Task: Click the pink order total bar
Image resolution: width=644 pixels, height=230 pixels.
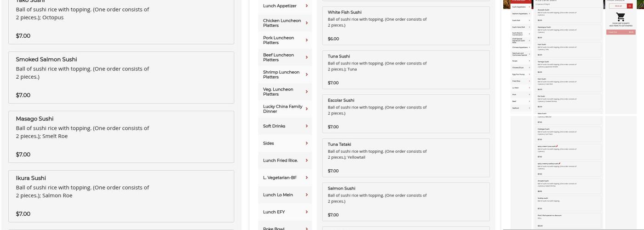Action: [x=621, y=32]
